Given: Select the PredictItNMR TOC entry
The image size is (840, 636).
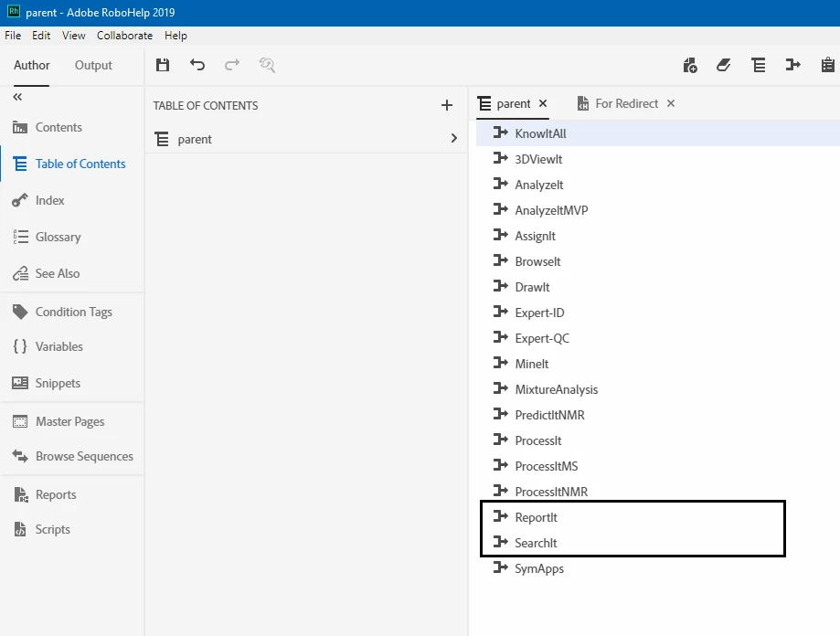Looking at the screenshot, I should point(658,415).
